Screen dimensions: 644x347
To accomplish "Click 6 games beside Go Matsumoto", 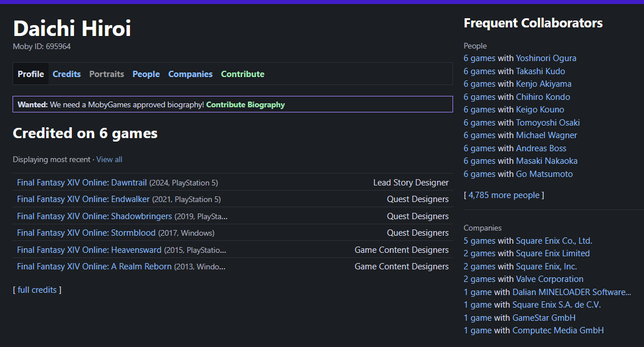I will [x=479, y=174].
